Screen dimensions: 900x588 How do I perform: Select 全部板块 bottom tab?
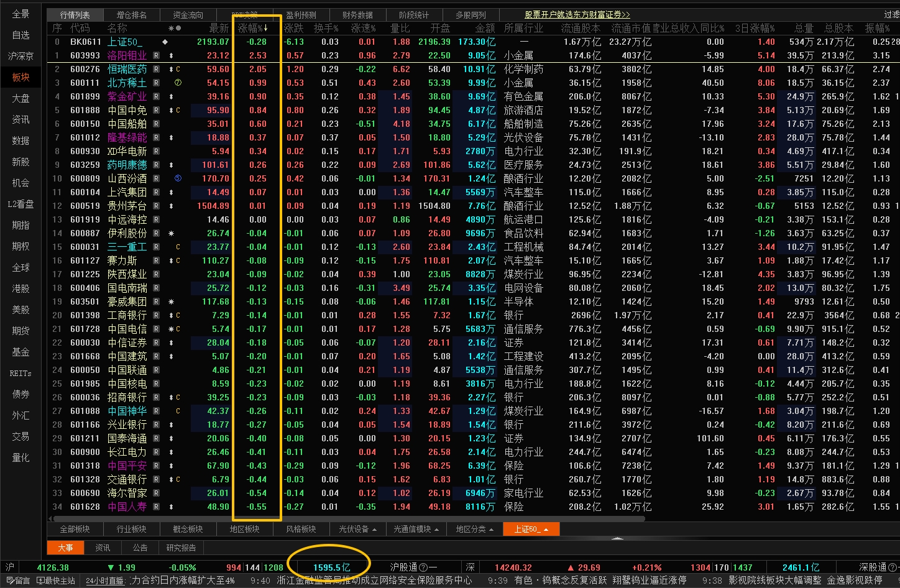pyautogui.click(x=75, y=529)
